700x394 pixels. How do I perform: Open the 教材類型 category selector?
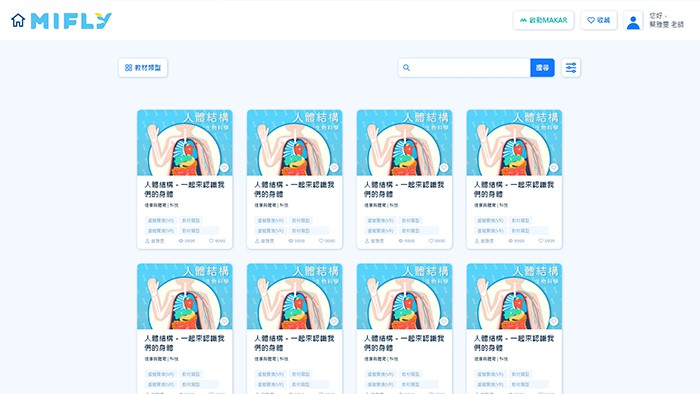coord(143,68)
